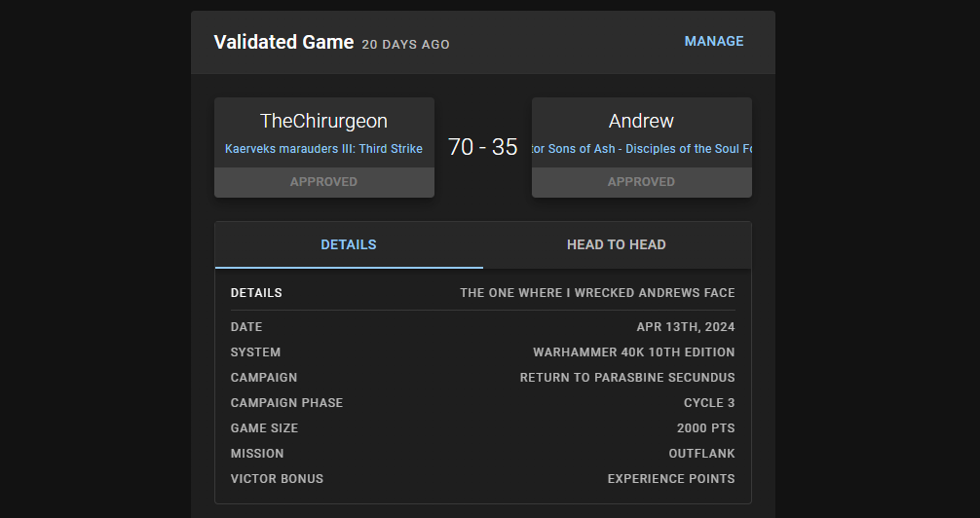980x518 pixels.
Task: Click the OUTFLANK mission value
Action: click(x=701, y=454)
